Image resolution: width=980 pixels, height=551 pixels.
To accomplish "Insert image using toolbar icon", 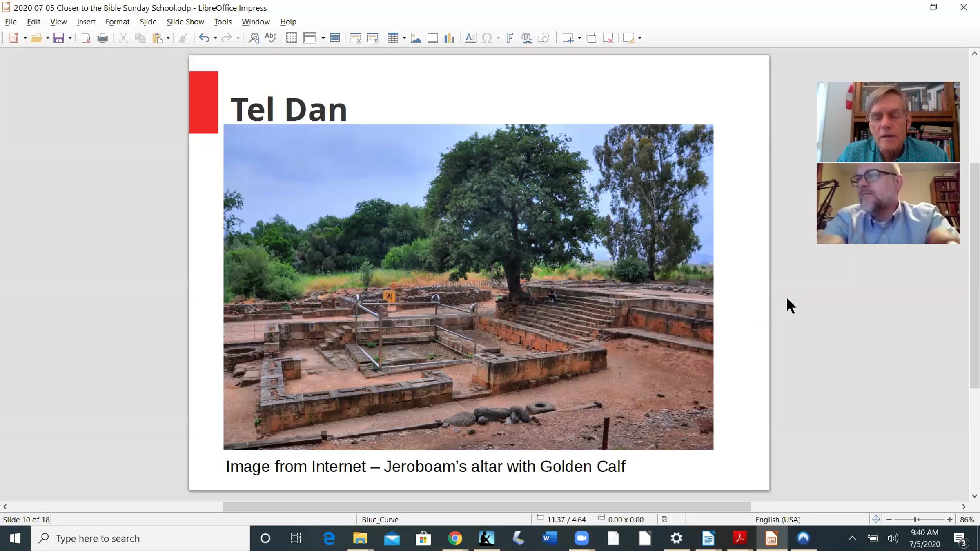I will 416,38.
